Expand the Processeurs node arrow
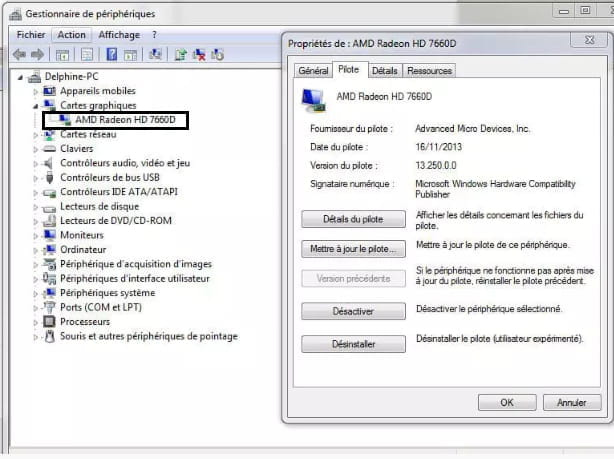 click(36, 322)
